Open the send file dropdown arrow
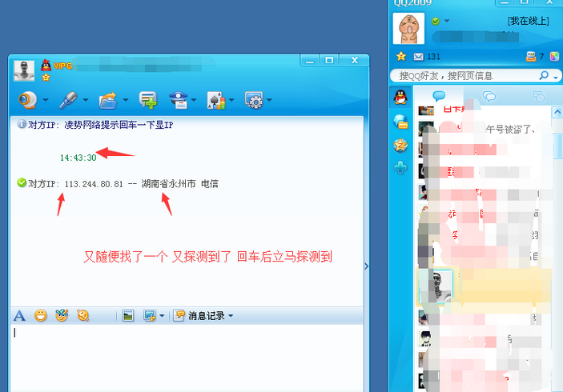Viewport: 563px width, 392px height. 125,100
